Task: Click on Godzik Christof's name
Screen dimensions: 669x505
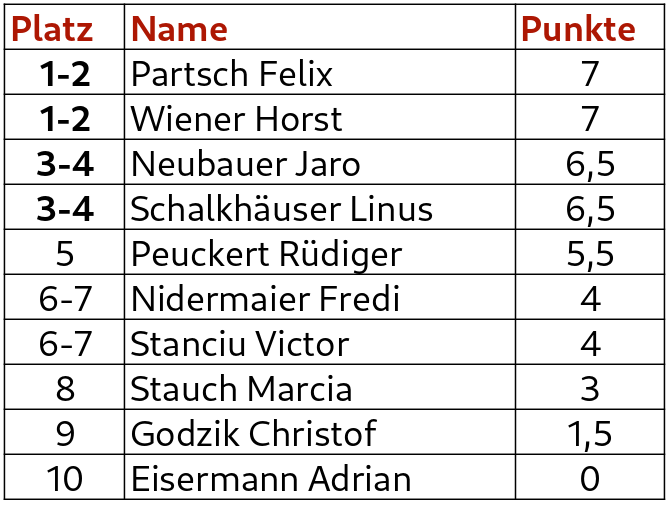Action: [254, 434]
